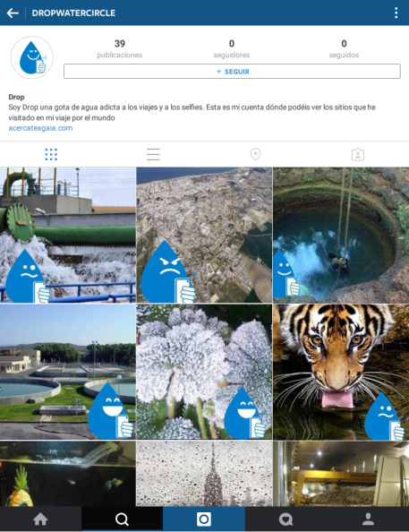This screenshot has height=532, width=409.
Task: Switch to grid view tab
Action: click(51, 154)
